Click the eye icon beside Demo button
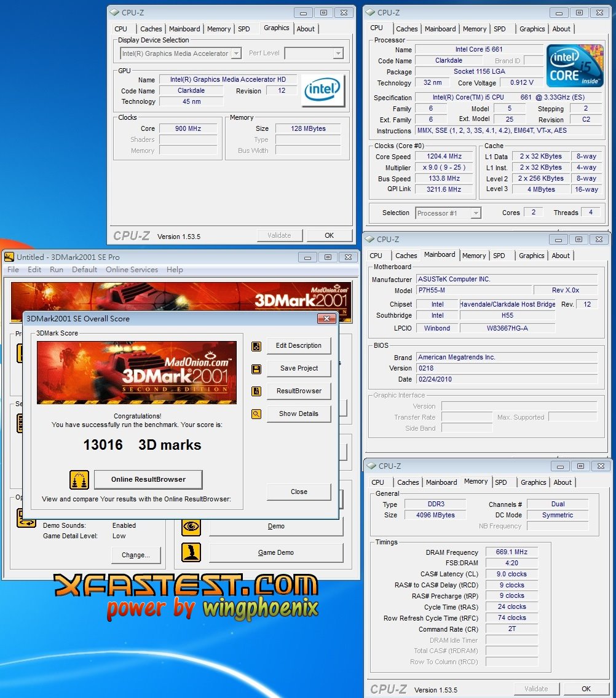Screen dimensions: 616x698 [x=191, y=527]
